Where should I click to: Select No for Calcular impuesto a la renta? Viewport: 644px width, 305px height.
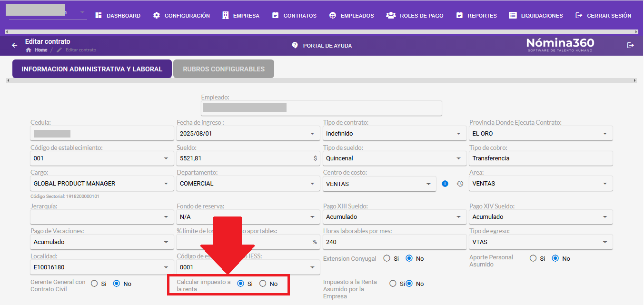[x=263, y=284]
